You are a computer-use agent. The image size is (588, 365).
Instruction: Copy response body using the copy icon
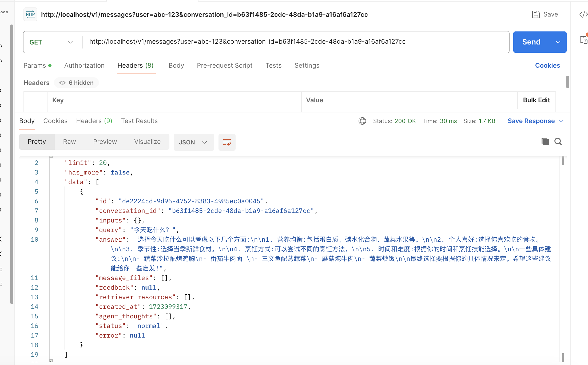coord(545,141)
